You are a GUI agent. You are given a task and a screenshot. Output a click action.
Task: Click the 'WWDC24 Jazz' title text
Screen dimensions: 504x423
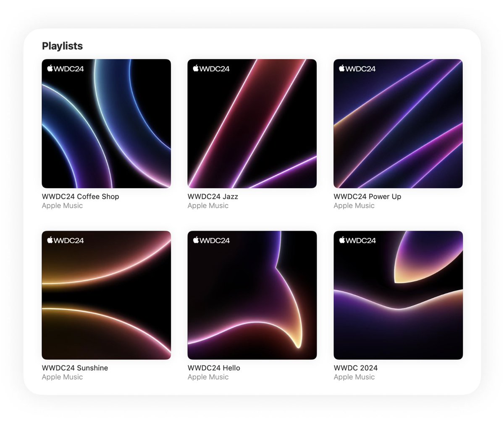pos(213,197)
